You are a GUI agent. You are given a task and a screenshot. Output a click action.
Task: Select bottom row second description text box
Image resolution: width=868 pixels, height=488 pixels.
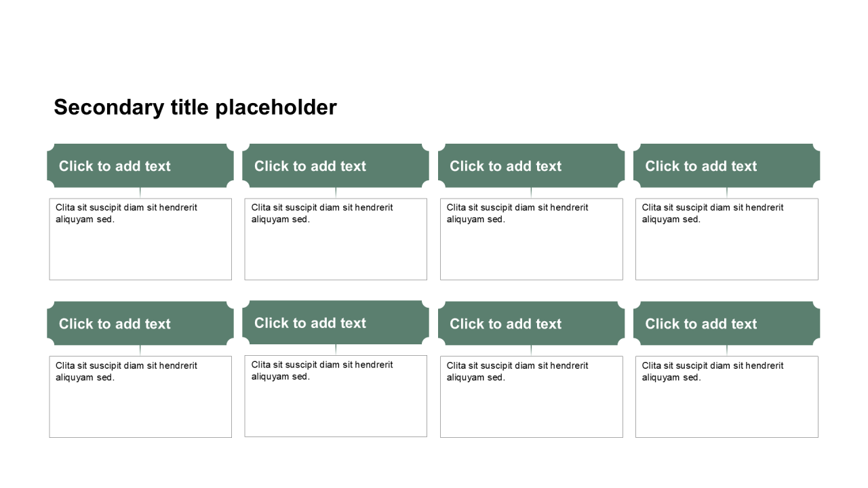click(x=336, y=396)
